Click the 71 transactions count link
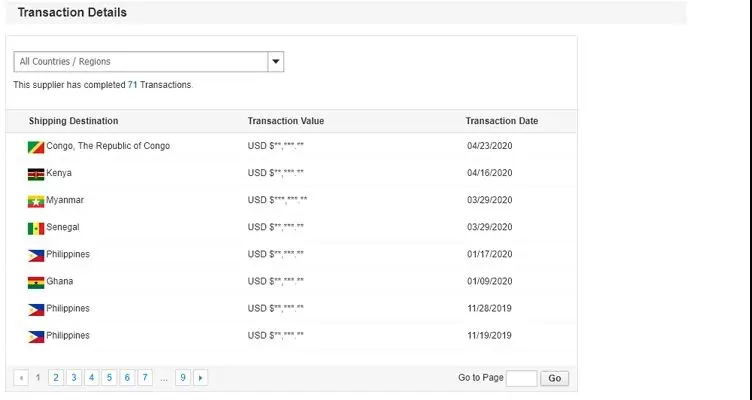 132,85
